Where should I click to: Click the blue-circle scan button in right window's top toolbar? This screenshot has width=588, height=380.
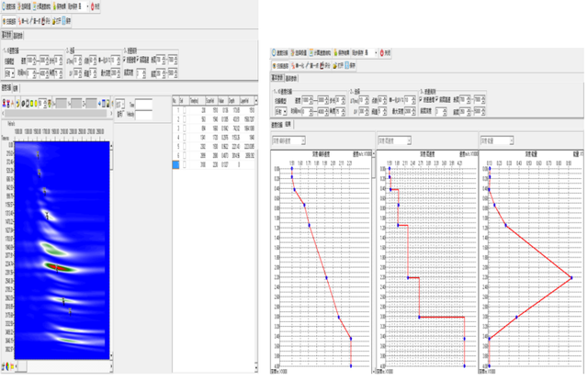[x=279, y=52]
